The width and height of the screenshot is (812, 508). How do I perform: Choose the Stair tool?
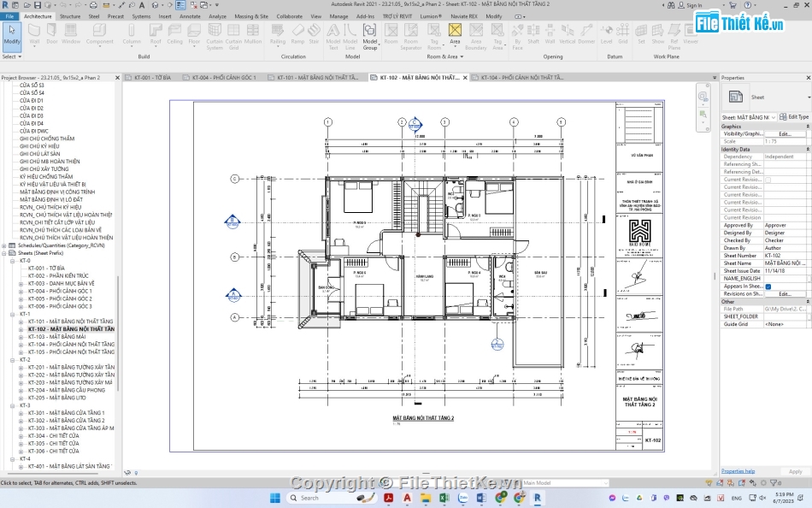pos(315,35)
